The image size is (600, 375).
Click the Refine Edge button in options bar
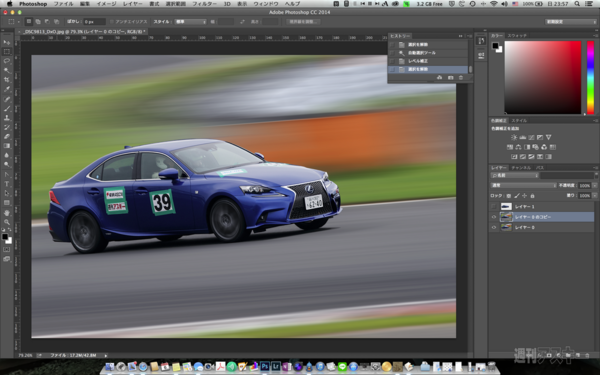(303, 22)
